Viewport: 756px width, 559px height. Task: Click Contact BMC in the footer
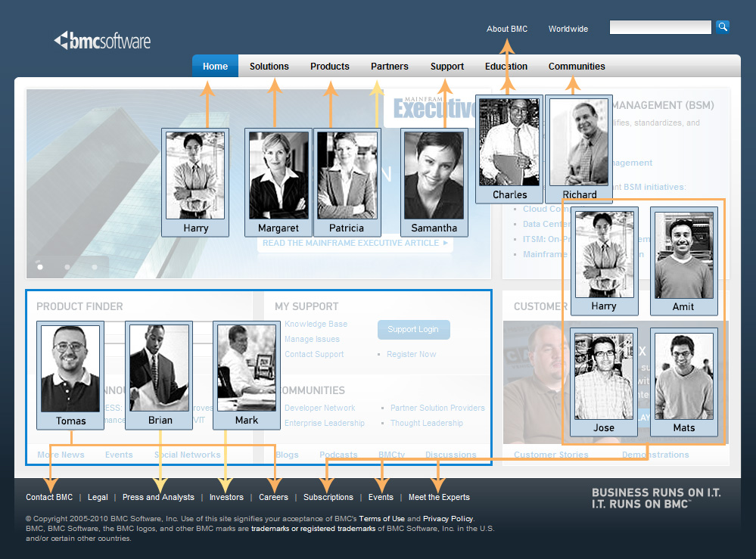click(48, 497)
